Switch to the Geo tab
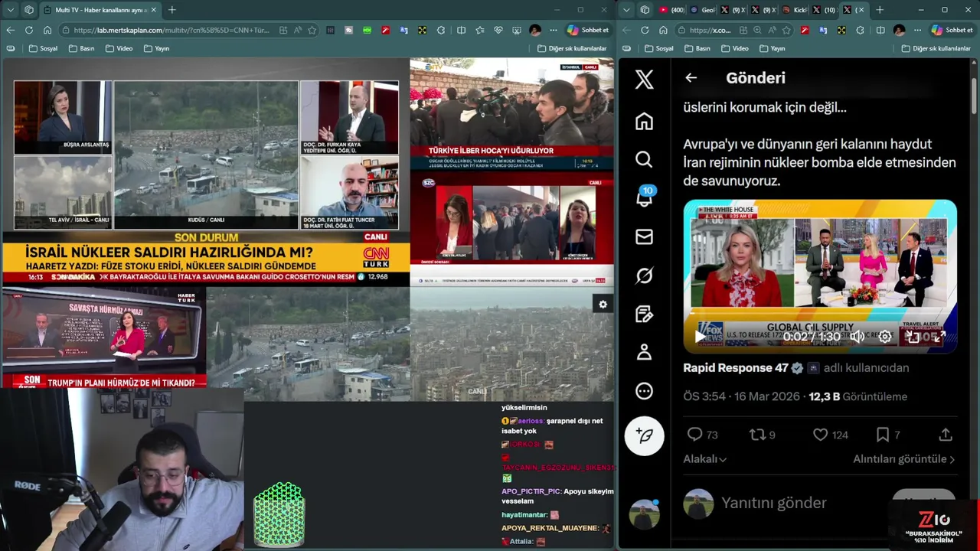980x551 pixels. point(702,10)
